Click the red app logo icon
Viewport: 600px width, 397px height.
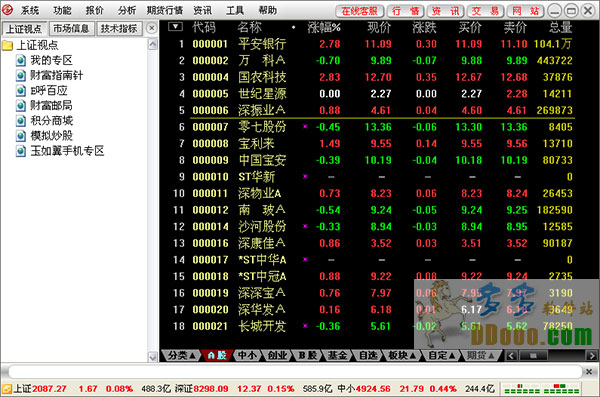tap(7, 10)
